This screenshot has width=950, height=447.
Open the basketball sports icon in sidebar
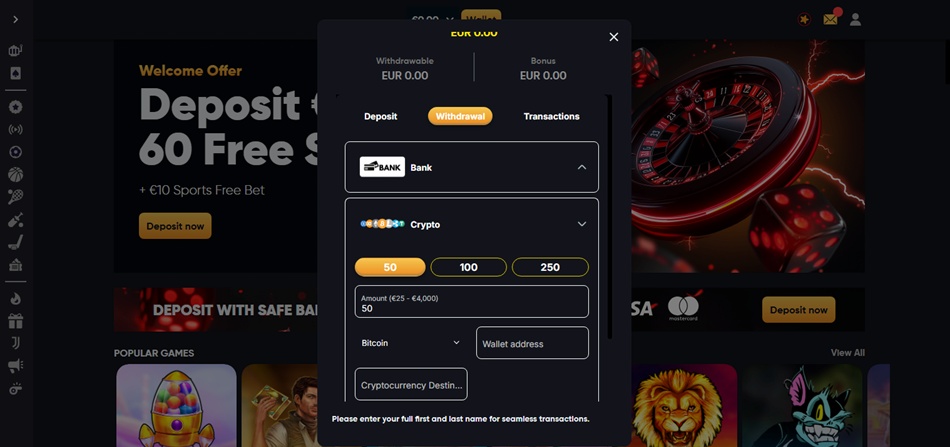click(15, 174)
